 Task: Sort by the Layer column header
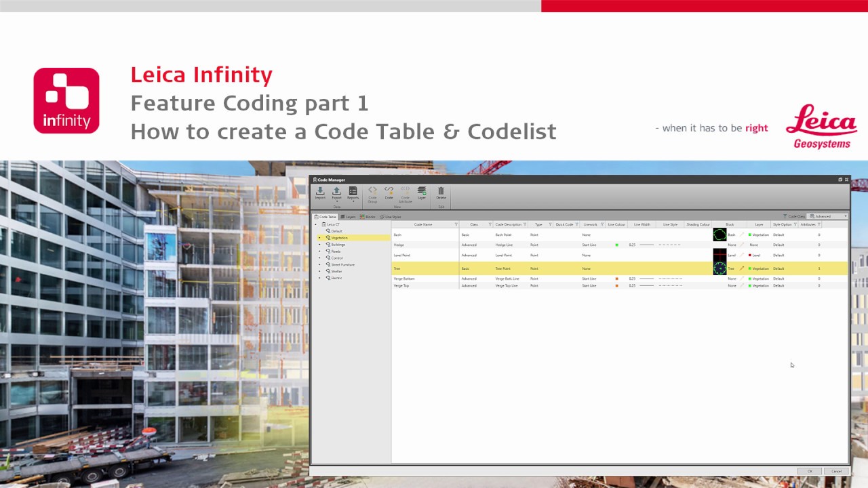(759, 224)
